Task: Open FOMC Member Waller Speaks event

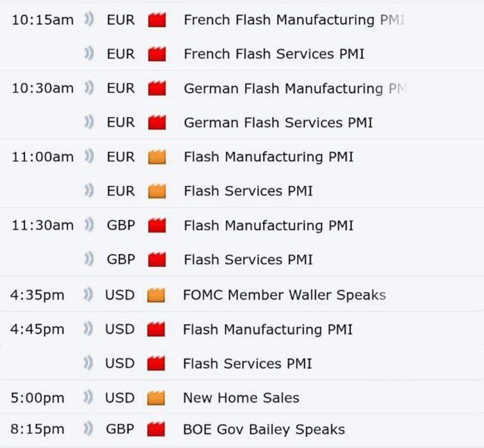Action: tap(284, 295)
